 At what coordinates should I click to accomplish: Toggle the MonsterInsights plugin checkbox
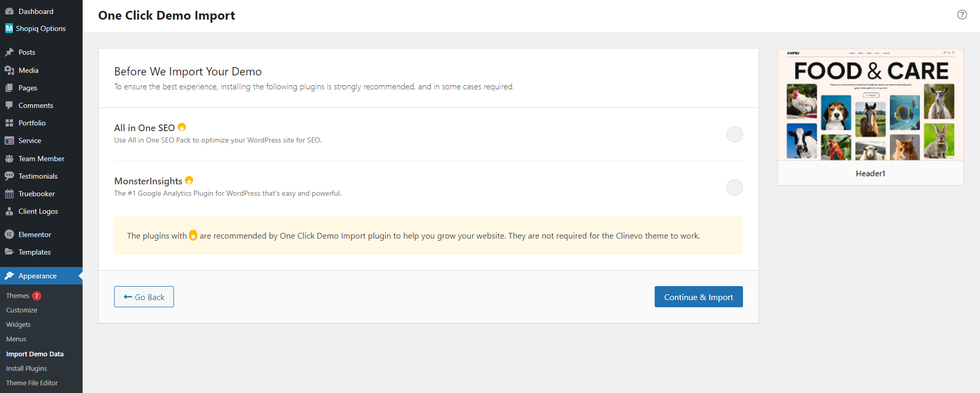pyautogui.click(x=735, y=187)
